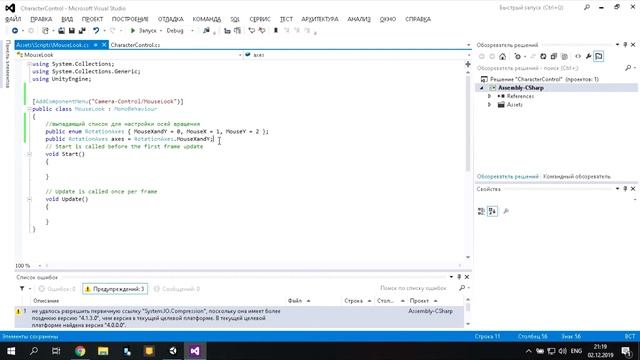Click the View Code icon in Solution Explorer
Image resolution: width=640 pixels, height=360 pixels.
[x=578, y=57]
